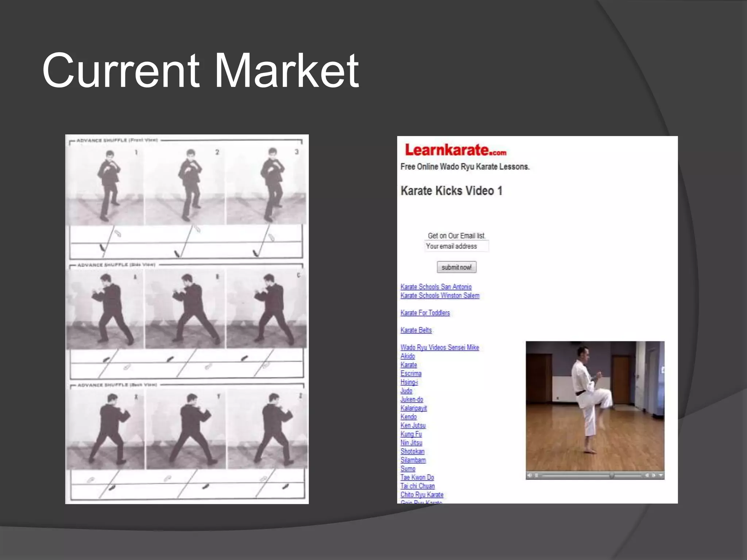The image size is (747, 560).
Task: Mute the video volume speaker icon
Action: [x=530, y=475]
